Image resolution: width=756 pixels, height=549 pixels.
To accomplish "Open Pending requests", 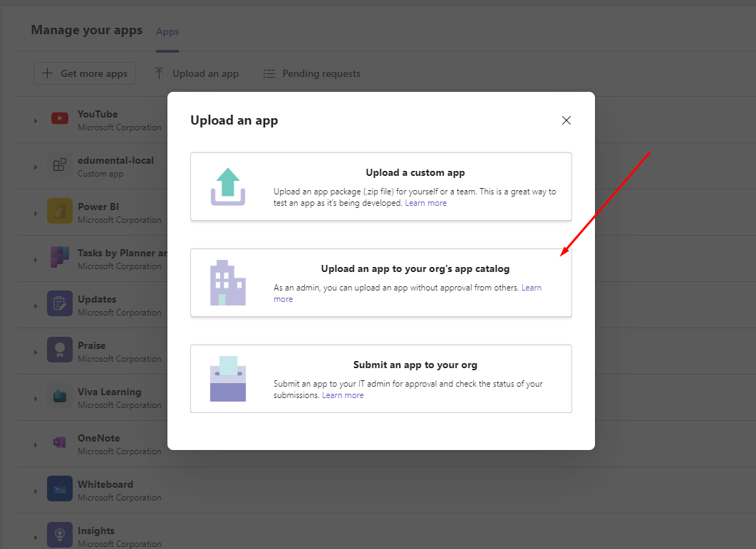I will pyautogui.click(x=312, y=73).
